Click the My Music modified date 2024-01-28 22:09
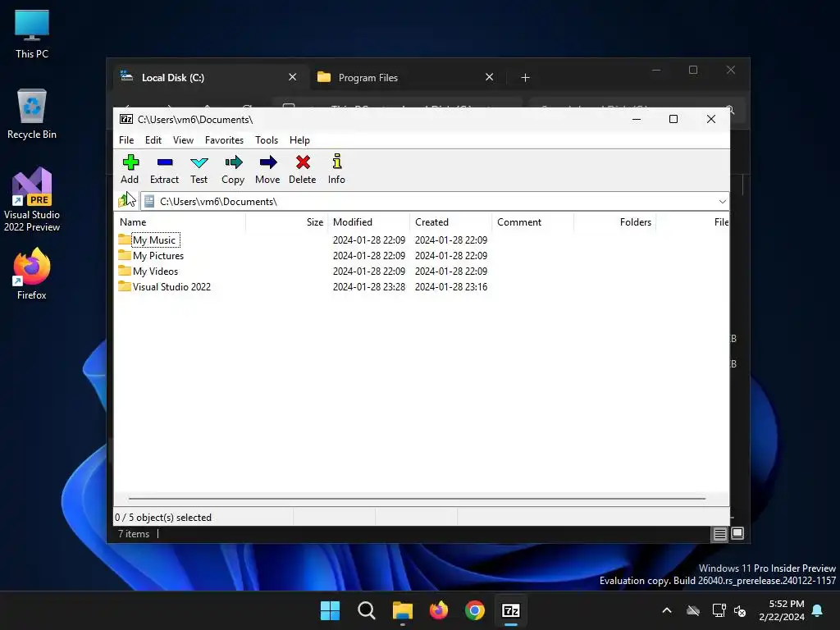Screen dimensions: 840x630 point(369,240)
